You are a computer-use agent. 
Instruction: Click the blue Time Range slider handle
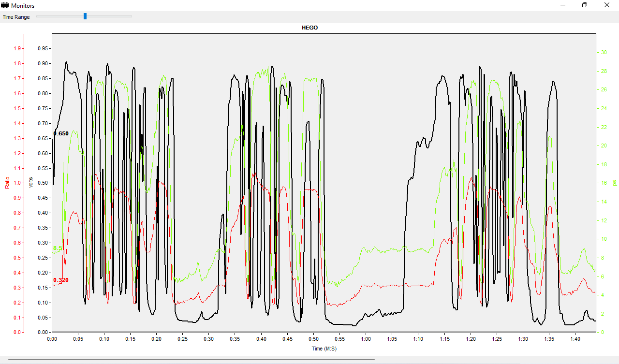[85, 16]
